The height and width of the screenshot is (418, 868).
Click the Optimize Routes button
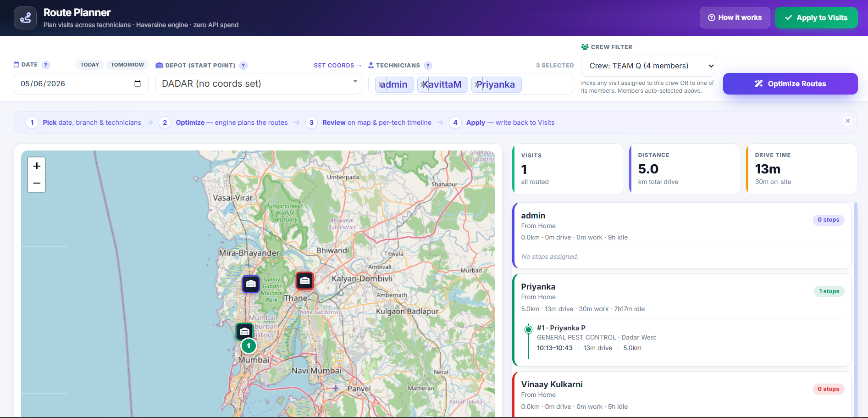pos(790,84)
